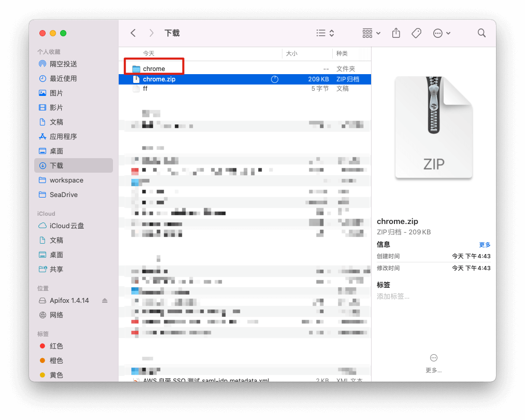The width and height of the screenshot is (525, 420).
Task: Cancel the chrome.zip download progress indicator
Action: coord(275,79)
